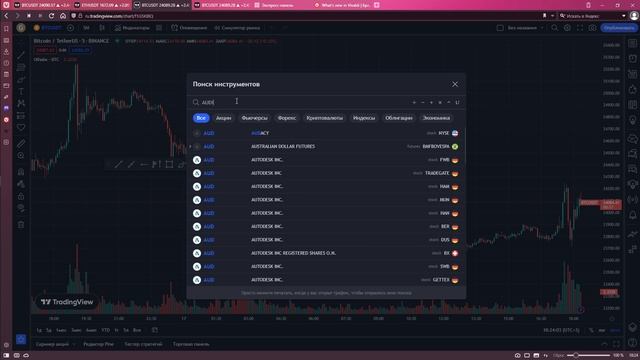
Task: Choose Autodesk Inc BER result
Action: click(x=326, y=227)
